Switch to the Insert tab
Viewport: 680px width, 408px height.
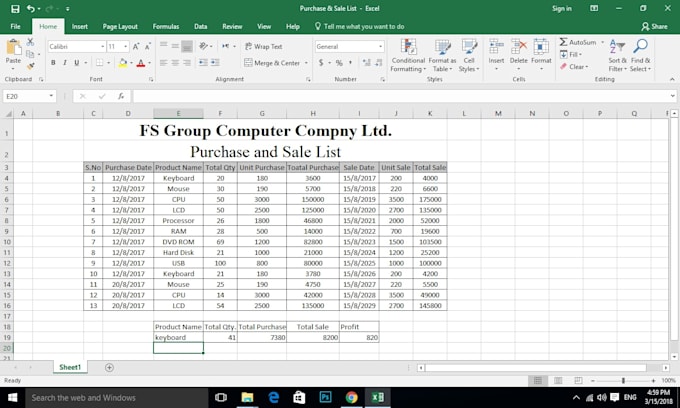pyautogui.click(x=79, y=26)
